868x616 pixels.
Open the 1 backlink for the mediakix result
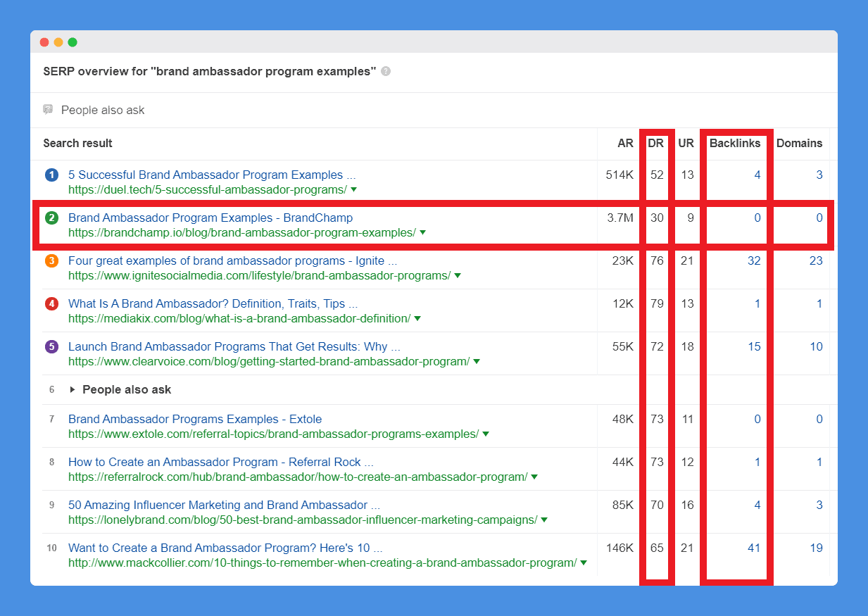pyautogui.click(x=757, y=303)
